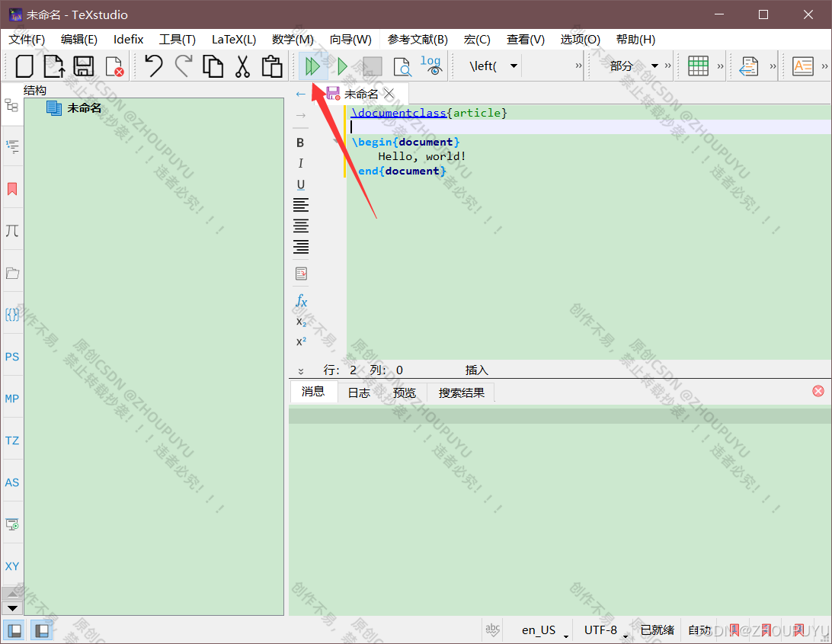Switch to the 搜索结果 tab
The image size is (832, 644).
pyautogui.click(x=461, y=392)
